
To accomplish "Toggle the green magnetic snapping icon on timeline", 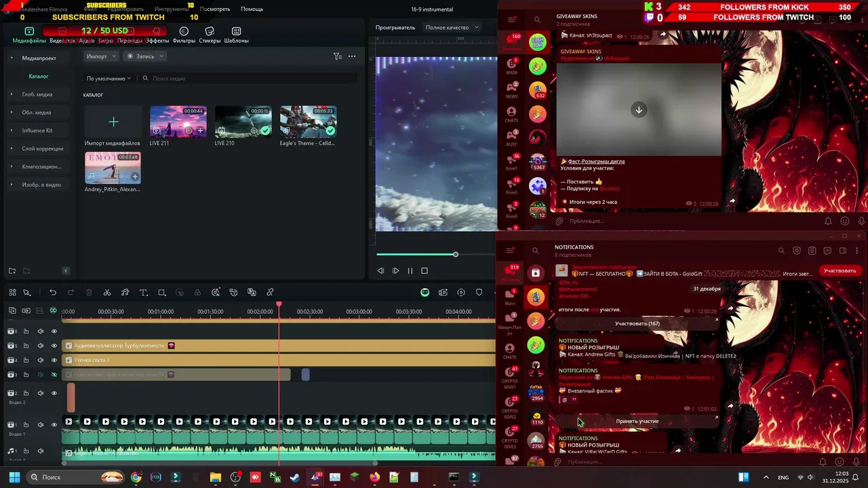I will [x=53, y=311].
